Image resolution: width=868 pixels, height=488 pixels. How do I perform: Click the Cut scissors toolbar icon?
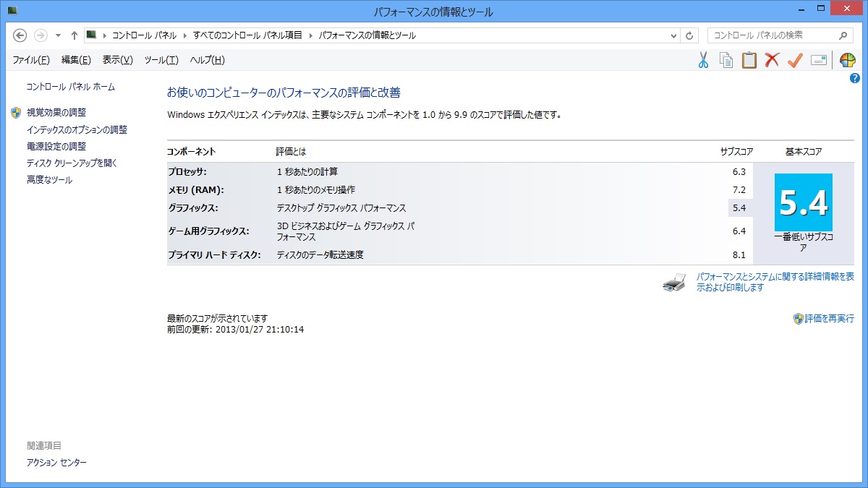[703, 60]
